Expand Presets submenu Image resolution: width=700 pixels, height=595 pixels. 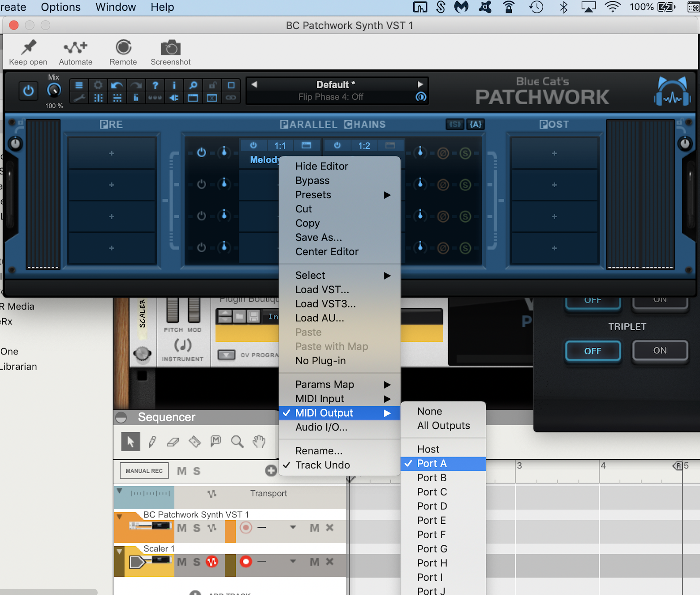339,195
